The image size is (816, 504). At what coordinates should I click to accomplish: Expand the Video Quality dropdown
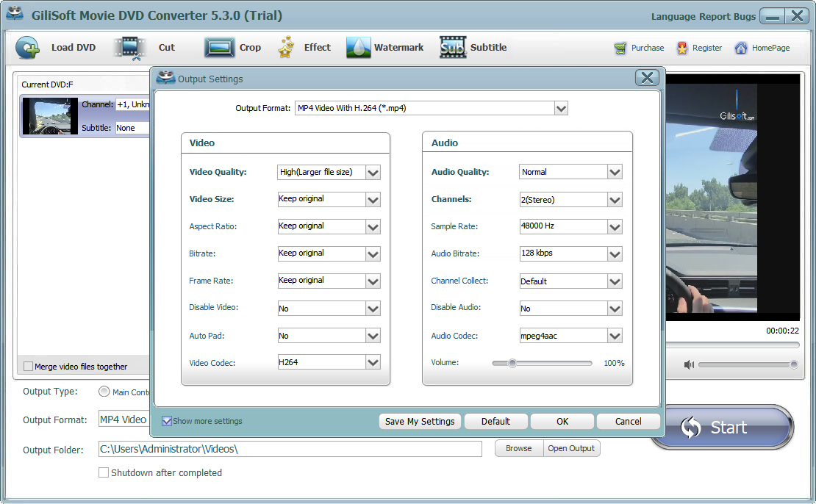373,172
